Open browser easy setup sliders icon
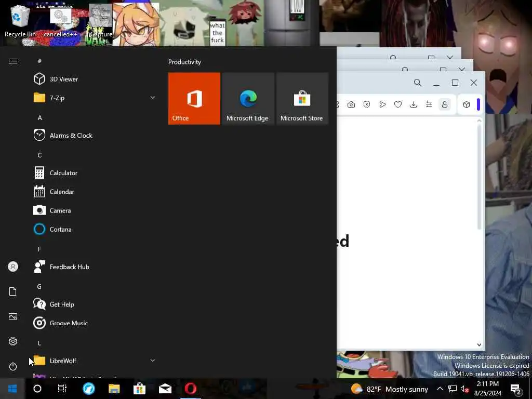This screenshot has height=399, width=532. [x=429, y=104]
